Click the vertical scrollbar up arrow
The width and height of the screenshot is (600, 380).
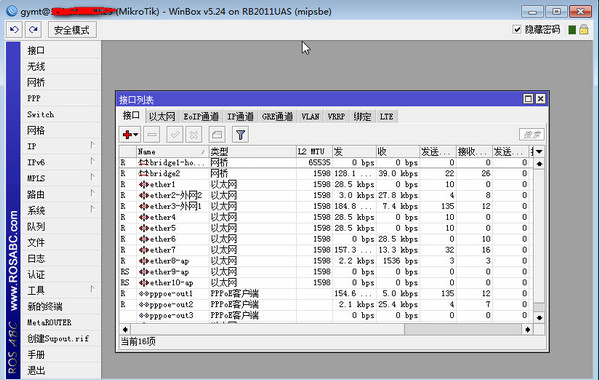539,164
